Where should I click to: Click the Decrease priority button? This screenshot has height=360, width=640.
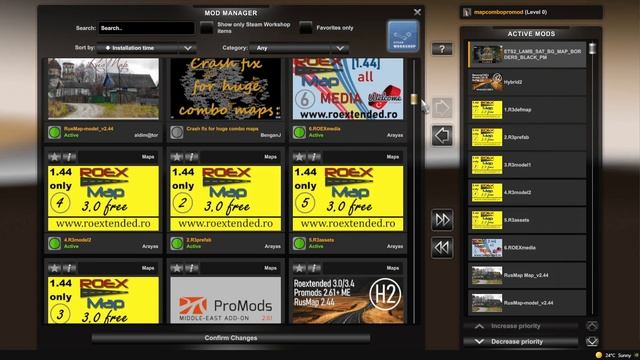pos(522,342)
